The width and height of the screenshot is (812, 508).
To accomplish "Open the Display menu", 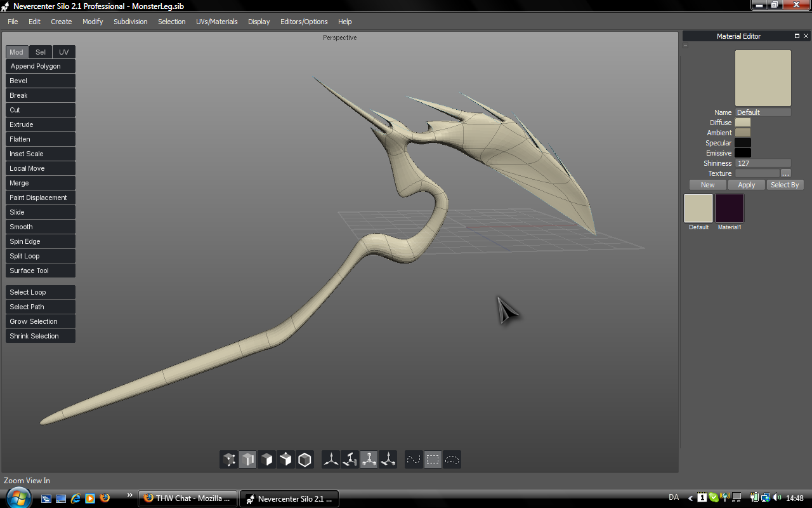I will 259,22.
